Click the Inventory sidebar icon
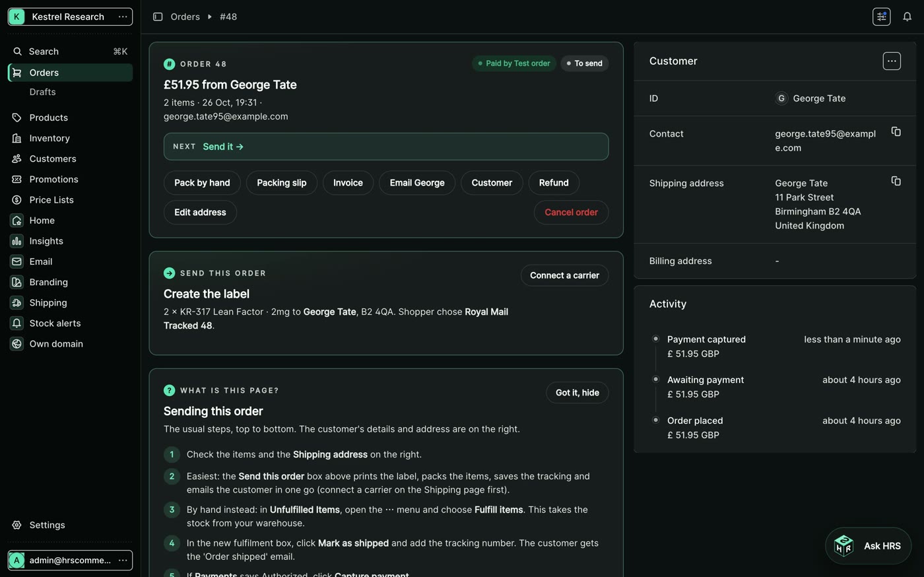This screenshot has height=577, width=924. pos(16,138)
